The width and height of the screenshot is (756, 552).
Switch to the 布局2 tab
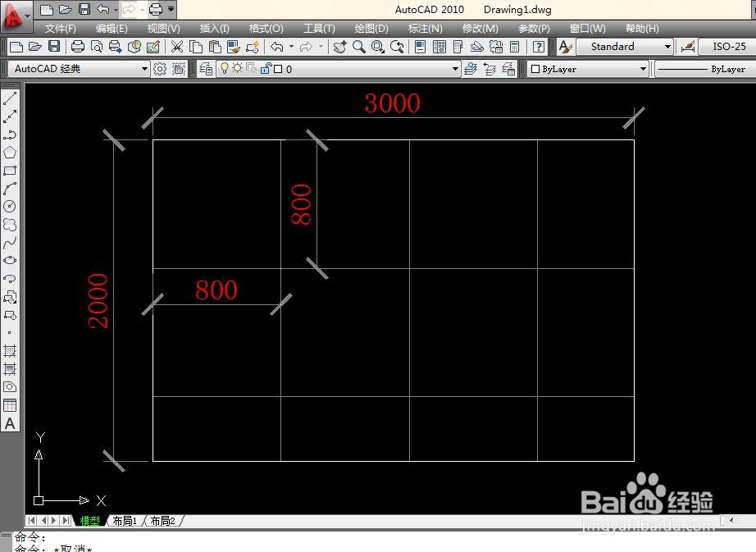click(x=162, y=521)
